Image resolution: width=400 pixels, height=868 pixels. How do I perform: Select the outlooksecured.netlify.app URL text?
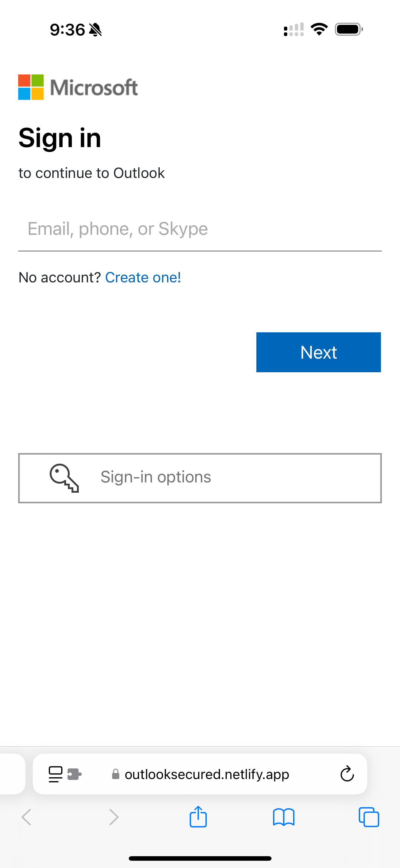[x=207, y=774]
